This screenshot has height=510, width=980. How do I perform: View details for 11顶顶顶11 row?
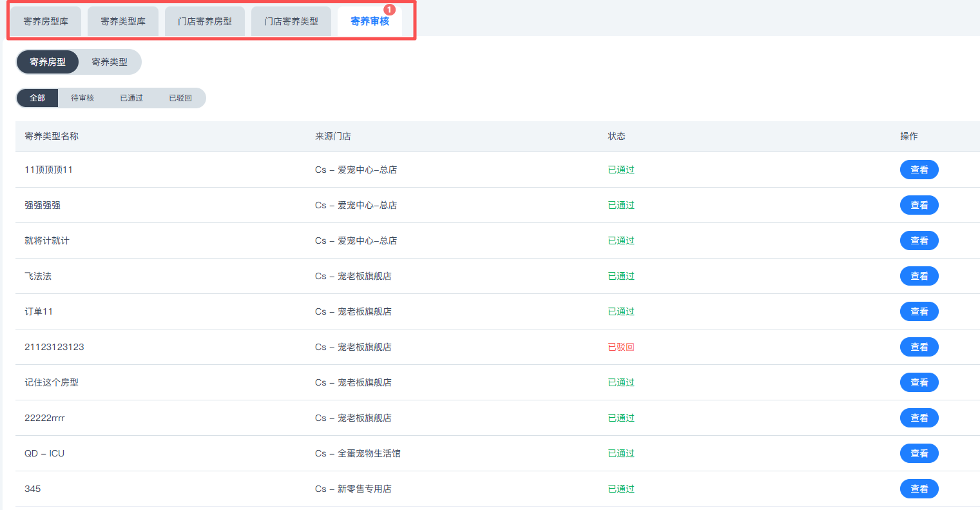point(919,170)
